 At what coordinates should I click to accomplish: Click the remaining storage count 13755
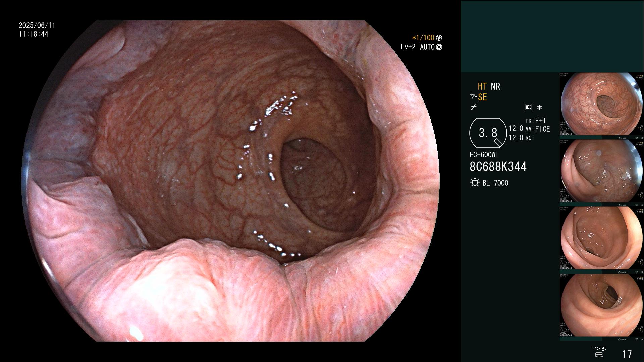click(x=599, y=349)
